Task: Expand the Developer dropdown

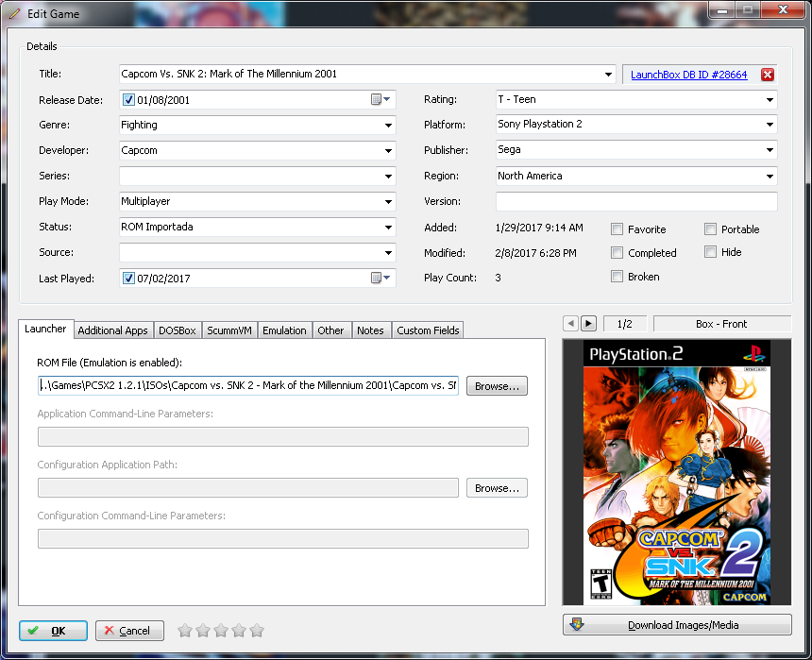Action: pyautogui.click(x=388, y=150)
